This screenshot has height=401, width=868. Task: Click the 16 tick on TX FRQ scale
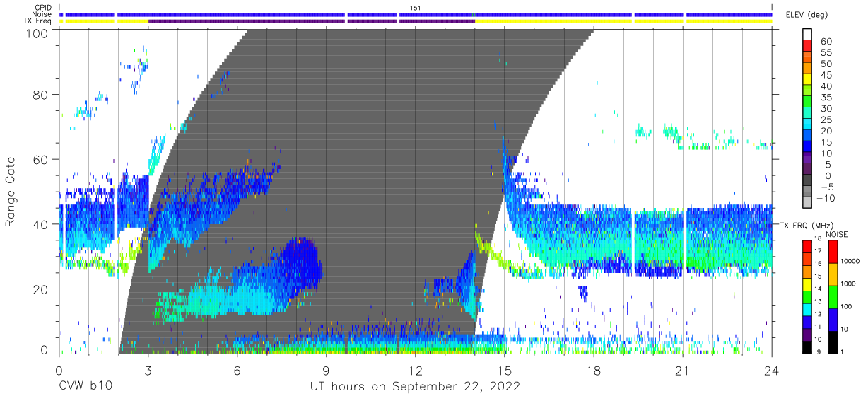tap(819, 264)
